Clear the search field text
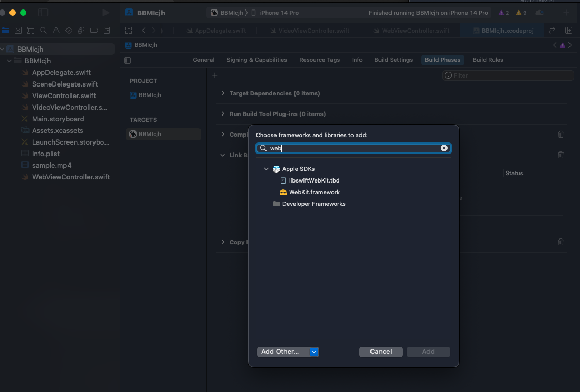This screenshot has width=580, height=392. [444, 148]
